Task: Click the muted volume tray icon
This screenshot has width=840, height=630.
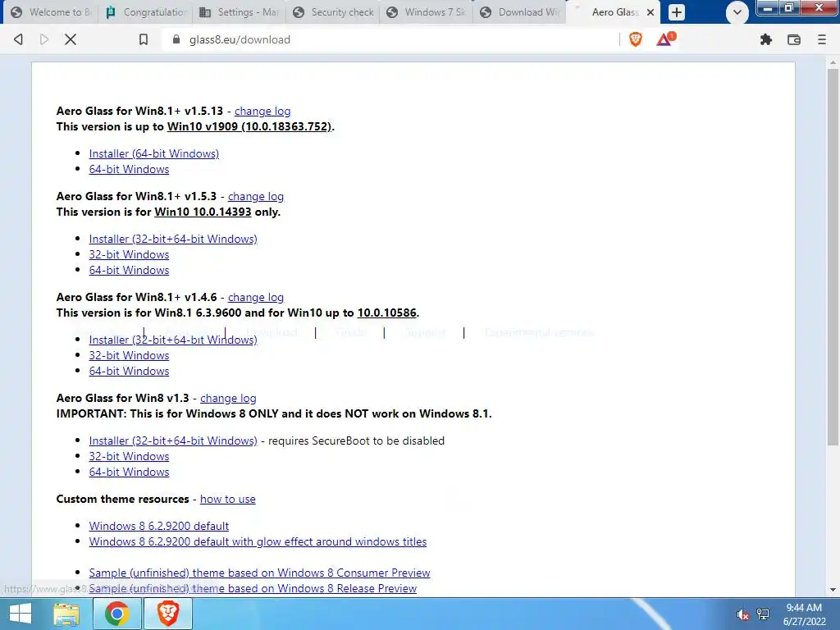Action: pos(742,614)
